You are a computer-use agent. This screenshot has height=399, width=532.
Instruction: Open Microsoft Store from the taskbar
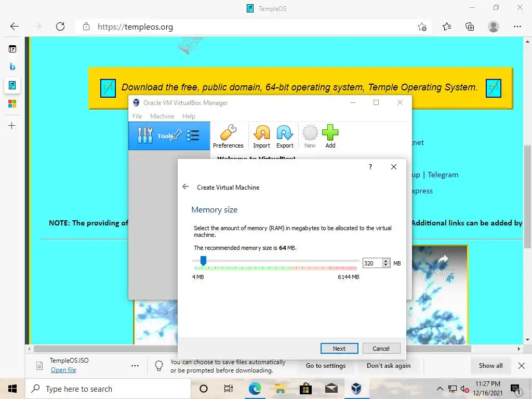coord(305,389)
